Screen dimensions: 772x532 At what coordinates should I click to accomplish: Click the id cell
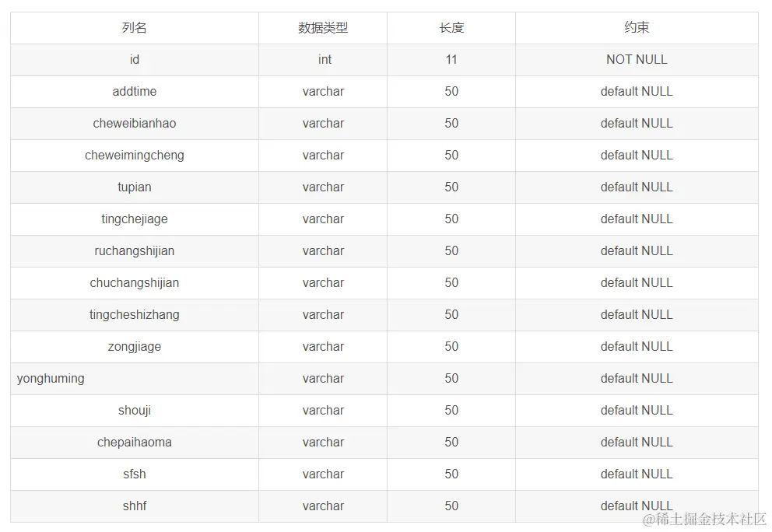(x=135, y=60)
